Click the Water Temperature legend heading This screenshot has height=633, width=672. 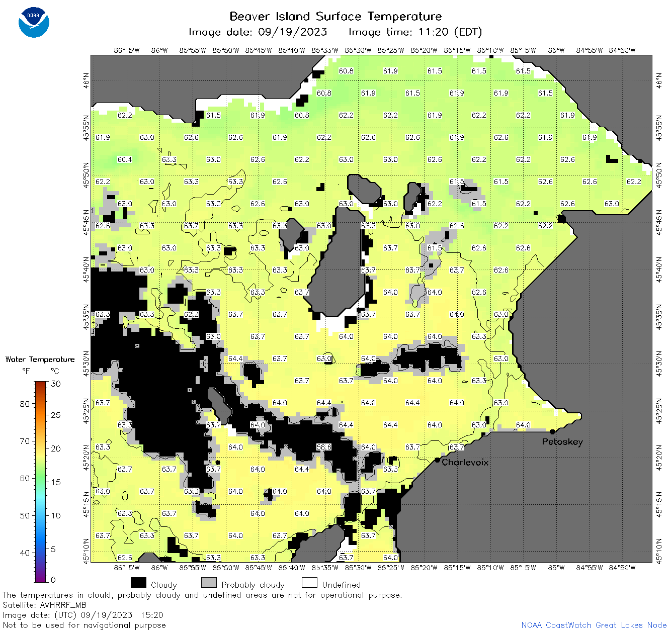40,359
